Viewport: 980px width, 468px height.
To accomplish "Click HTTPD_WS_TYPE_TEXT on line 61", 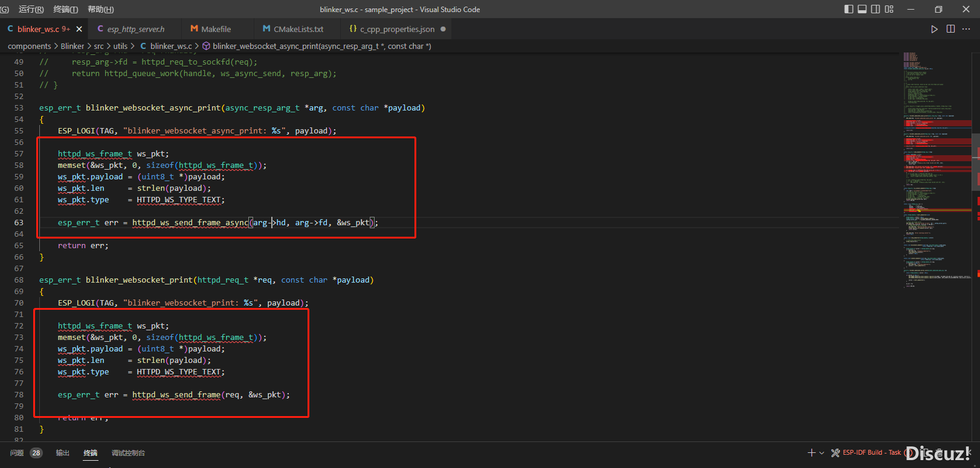I will pos(178,200).
